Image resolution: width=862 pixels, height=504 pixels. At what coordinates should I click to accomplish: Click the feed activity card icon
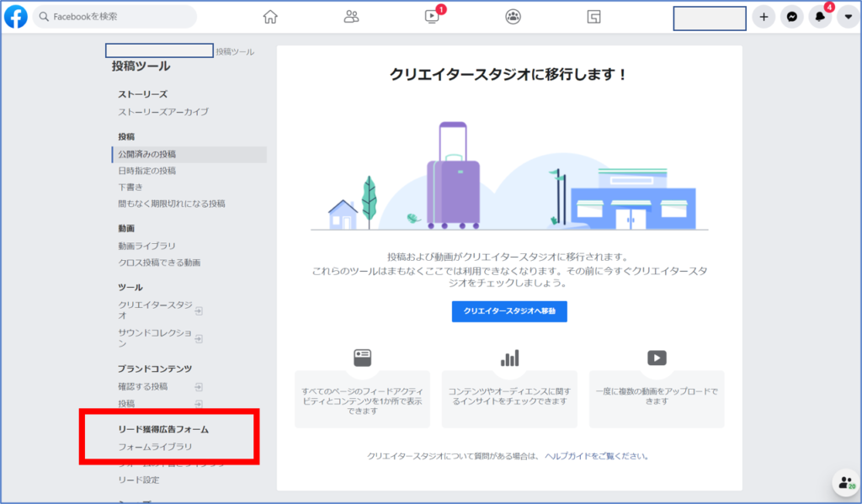pyautogui.click(x=362, y=358)
